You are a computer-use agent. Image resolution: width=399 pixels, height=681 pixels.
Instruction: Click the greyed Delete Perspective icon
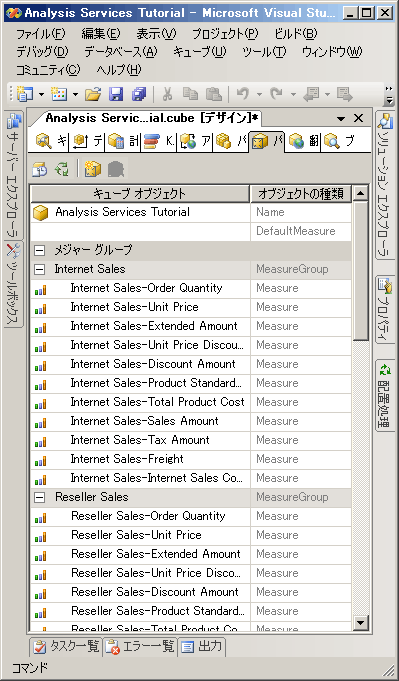115,169
